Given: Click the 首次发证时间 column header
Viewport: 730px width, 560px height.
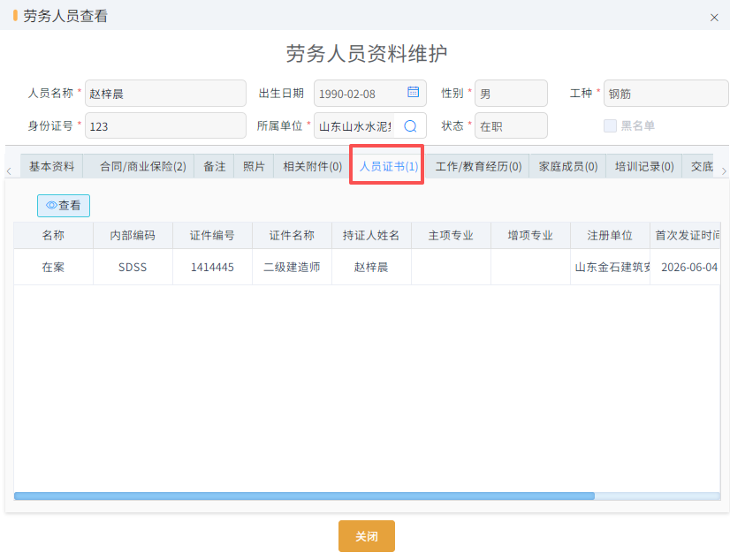Looking at the screenshot, I should [x=685, y=235].
